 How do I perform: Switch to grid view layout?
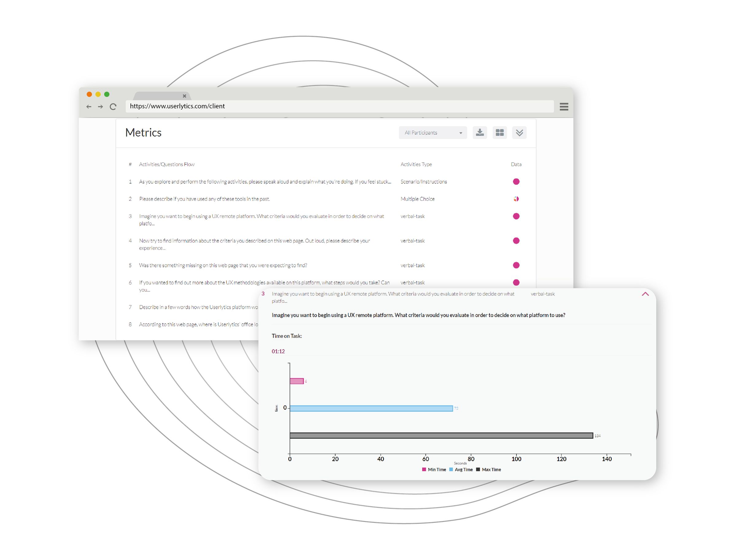tap(500, 133)
